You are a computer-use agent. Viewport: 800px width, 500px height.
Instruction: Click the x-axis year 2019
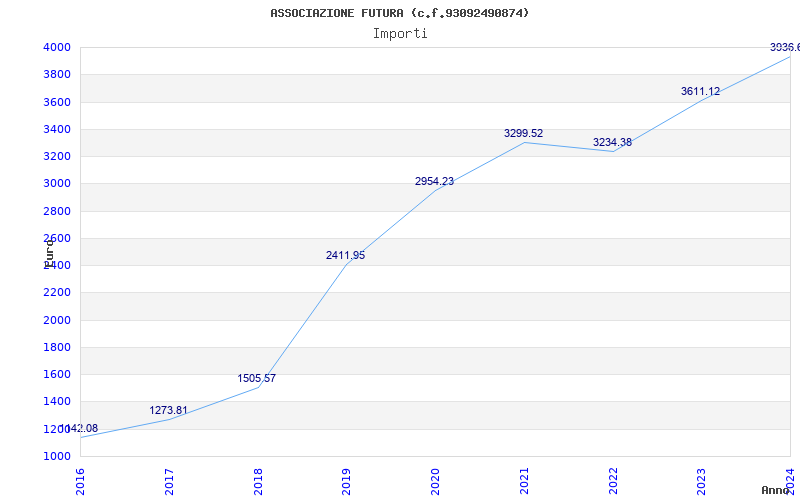coord(346,482)
